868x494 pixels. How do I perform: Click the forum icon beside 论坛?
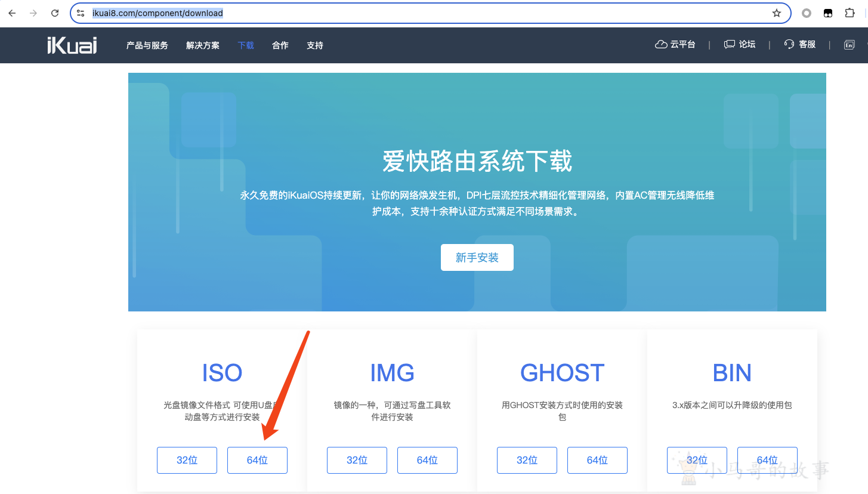pos(730,45)
